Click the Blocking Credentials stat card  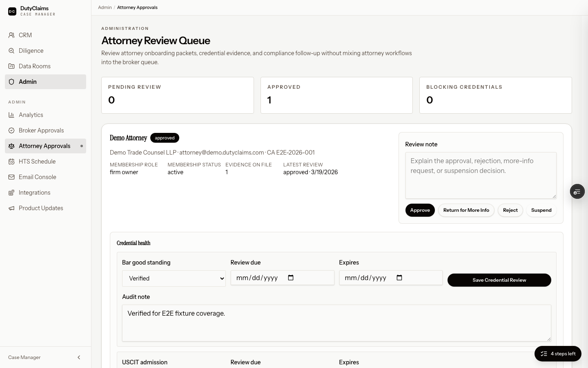[496, 95]
